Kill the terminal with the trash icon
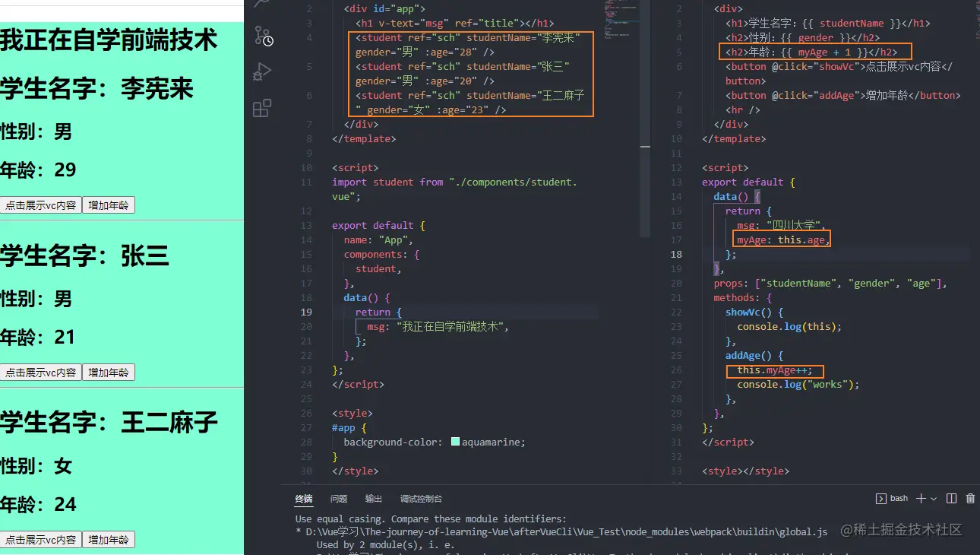The height and width of the screenshot is (555, 980). 970,499
